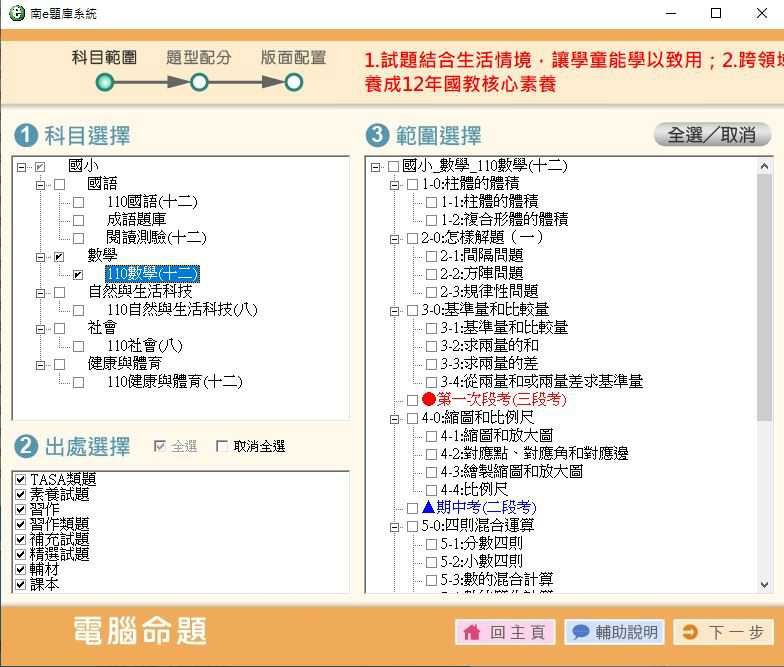The width and height of the screenshot is (784, 667).
Task: Collapse the 2-0:怎樣解題 node
Action: [394, 239]
